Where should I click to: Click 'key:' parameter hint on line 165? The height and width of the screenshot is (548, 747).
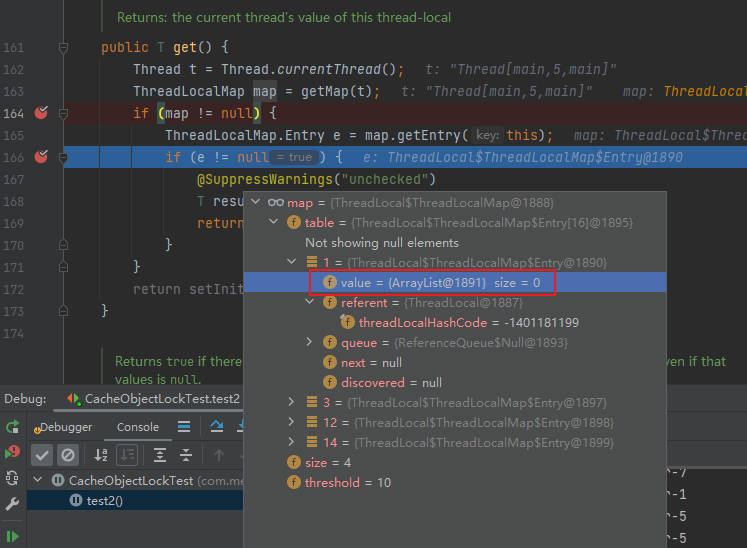[x=487, y=136]
